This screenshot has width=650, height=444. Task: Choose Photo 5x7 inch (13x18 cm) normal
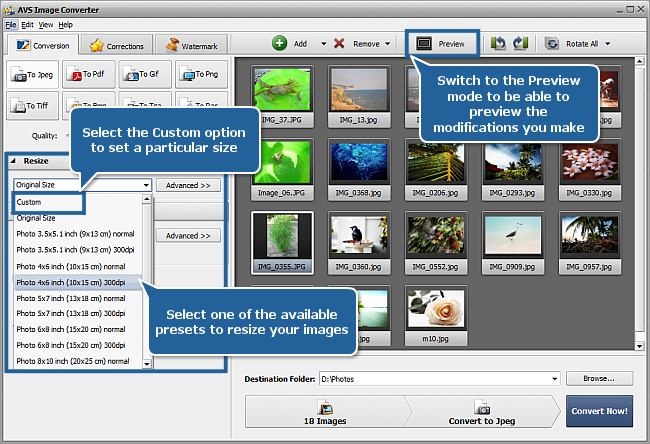[78, 298]
